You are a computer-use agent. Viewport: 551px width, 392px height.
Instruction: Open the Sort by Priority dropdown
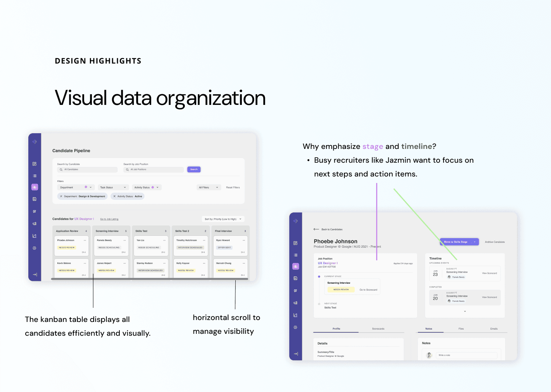coord(223,219)
